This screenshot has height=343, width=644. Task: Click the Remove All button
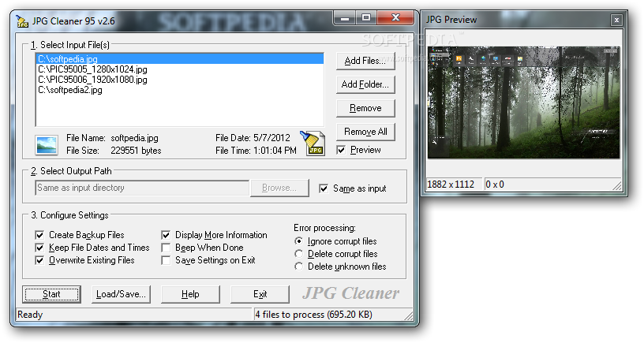tap(365, 132)
